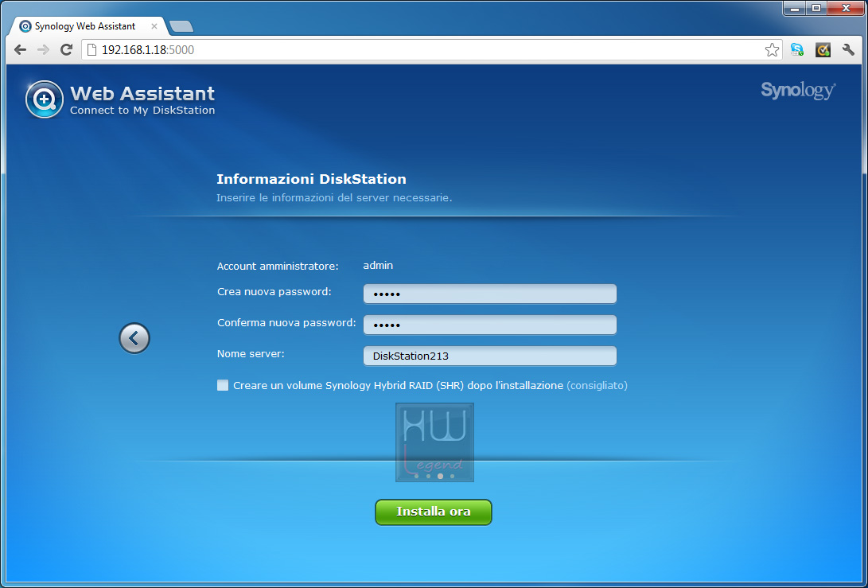Focus the Conferma nuova password field
Viewport: 868px width, 588px height.
490,325
